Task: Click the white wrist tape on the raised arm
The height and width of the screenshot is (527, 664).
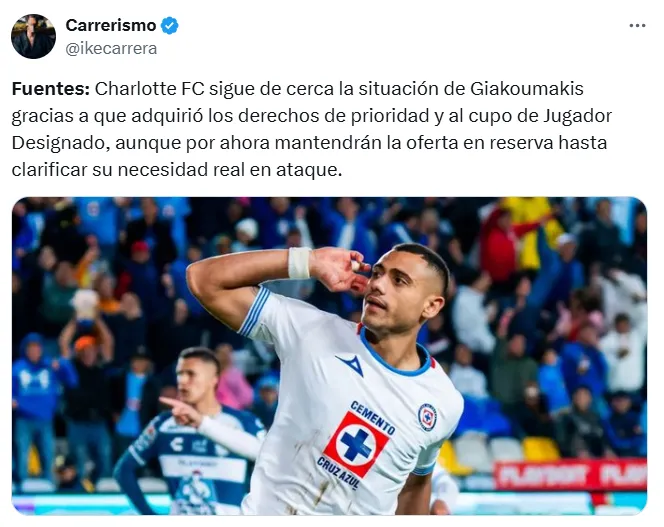Action: (x=299, y=263)
